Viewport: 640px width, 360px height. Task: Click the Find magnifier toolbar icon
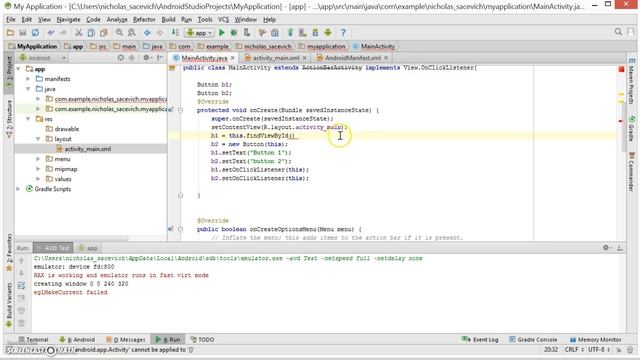[119, 33]
